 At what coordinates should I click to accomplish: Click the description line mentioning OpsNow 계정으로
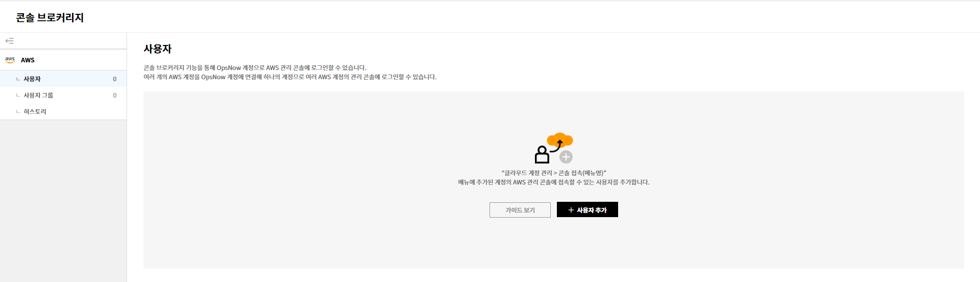point(255,68)
